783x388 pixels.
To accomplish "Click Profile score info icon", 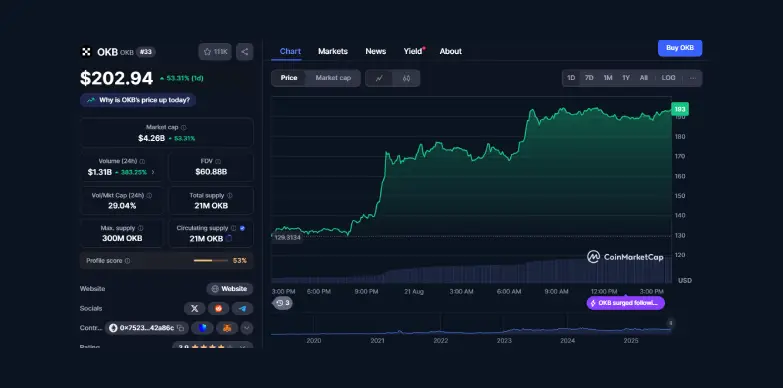I will [127, 261].
